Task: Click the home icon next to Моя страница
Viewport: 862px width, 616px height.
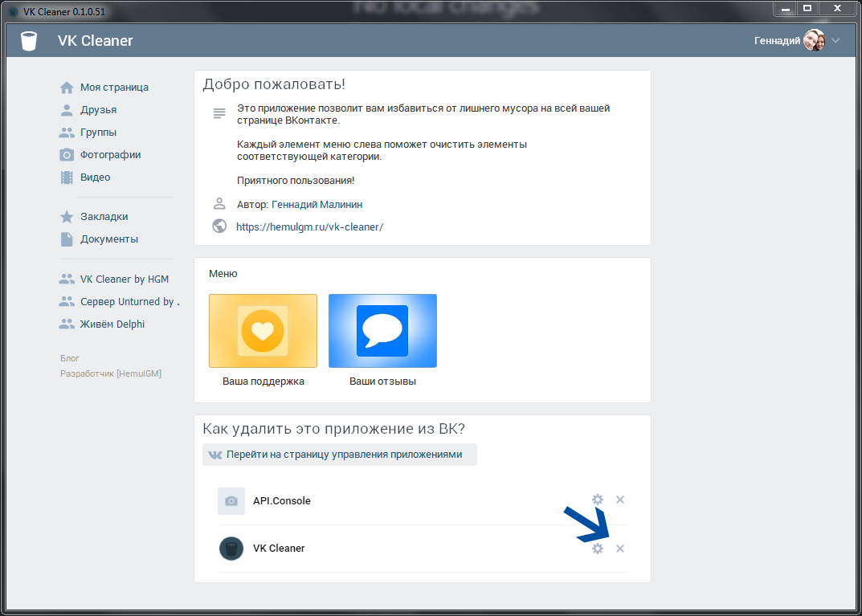Action: 67,88
